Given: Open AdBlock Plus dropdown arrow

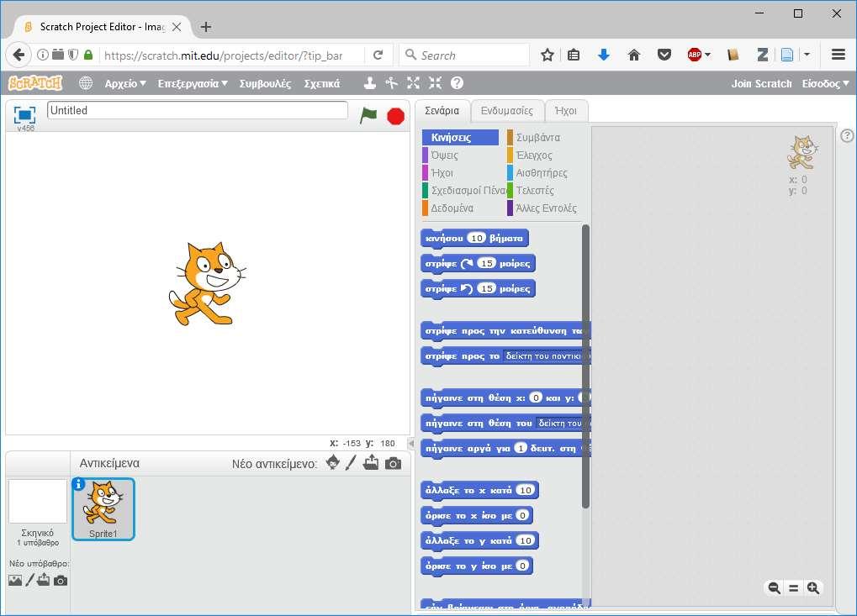Looking at the screenshot, I should pyautogui.click(x=708, y=55).
